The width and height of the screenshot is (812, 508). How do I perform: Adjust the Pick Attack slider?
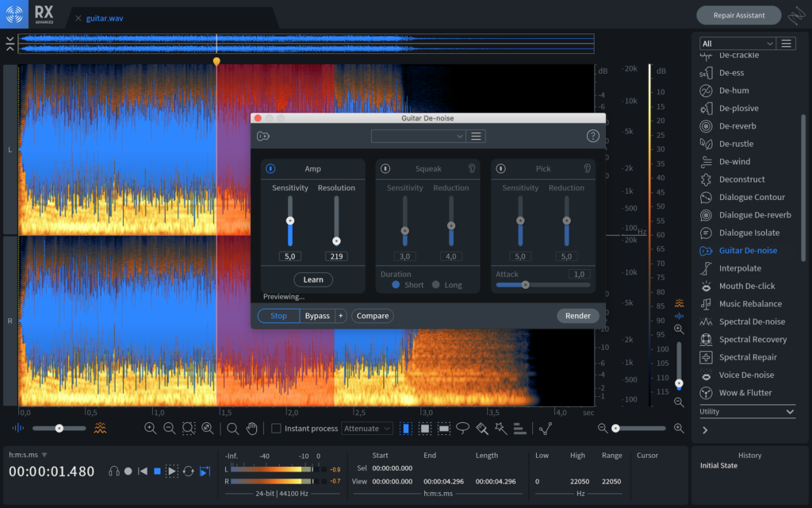tap(525, 284)
